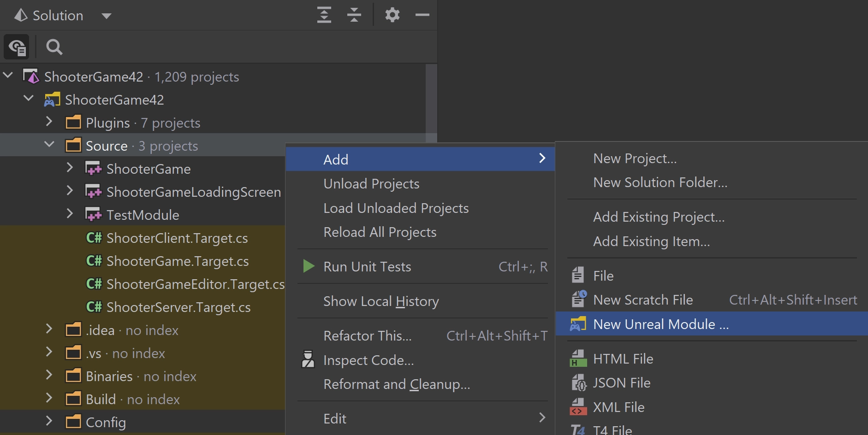Viewport: 868px width, 435px height.
Task: Collapse the Source folder chevron
Action: point(49,144)
